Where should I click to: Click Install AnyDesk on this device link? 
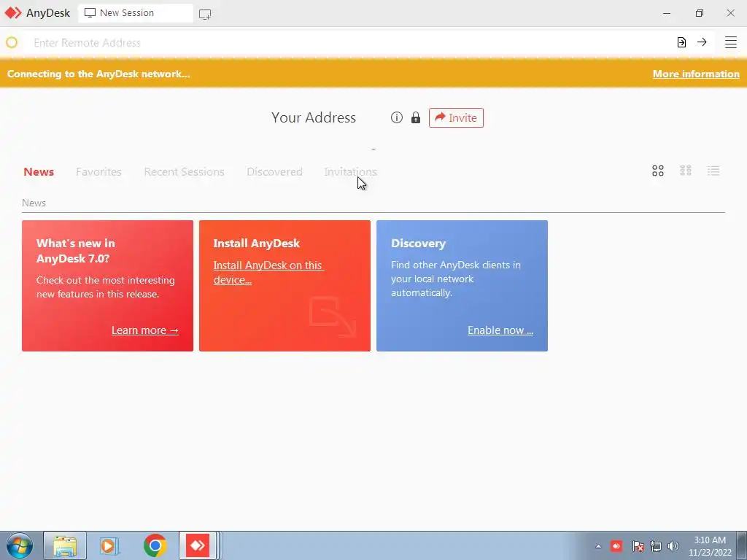[x=268, y=273]
